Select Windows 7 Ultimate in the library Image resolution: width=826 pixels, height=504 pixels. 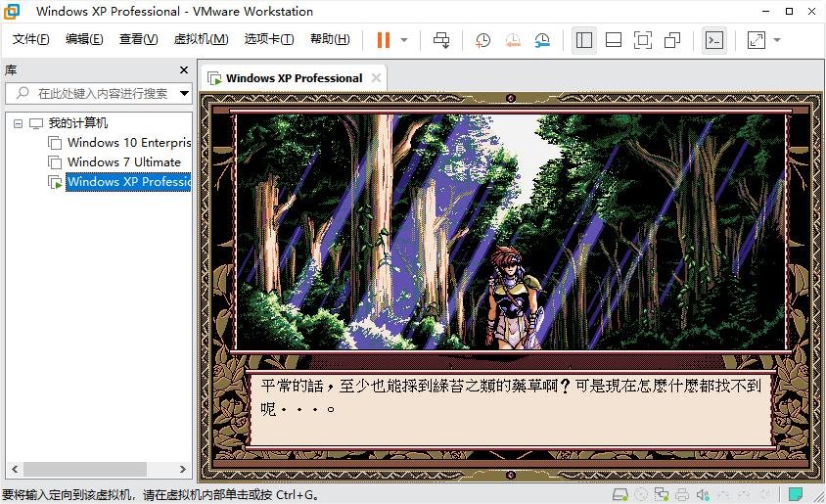124,162
